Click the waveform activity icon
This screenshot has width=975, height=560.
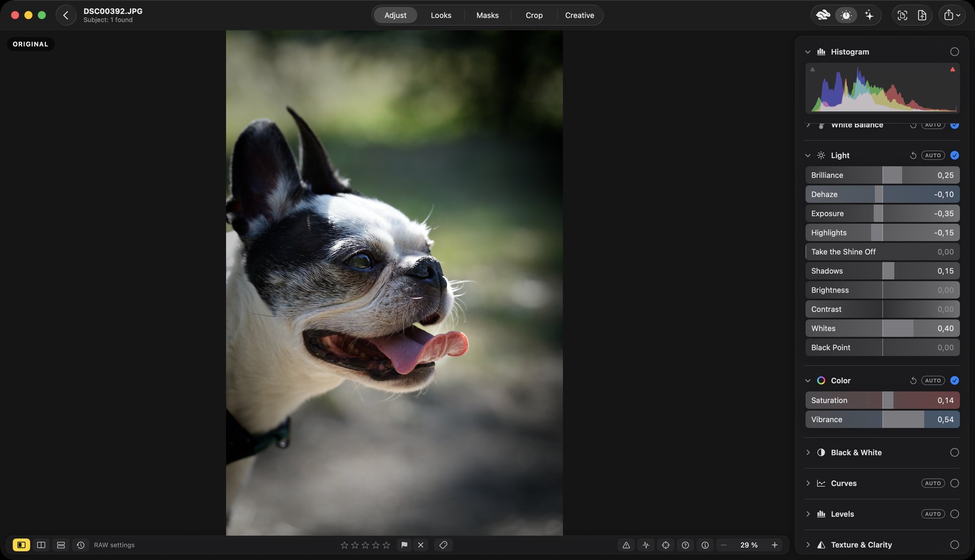tap(646, 545)
